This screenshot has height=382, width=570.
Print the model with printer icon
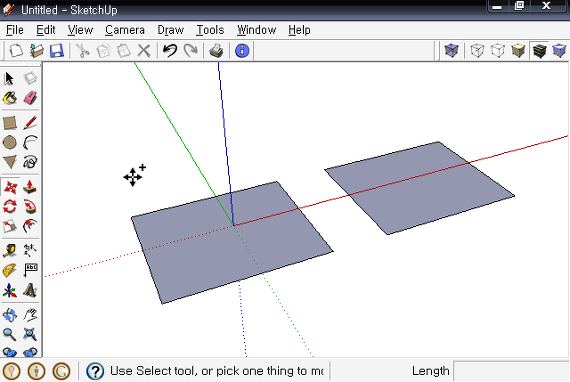click(216, 51)
